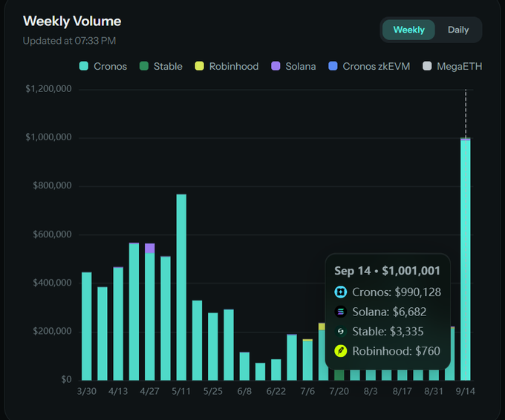505x420 pixels.
Task: Click the 8/3 date axis label
Action: click(x=371, y=391)
